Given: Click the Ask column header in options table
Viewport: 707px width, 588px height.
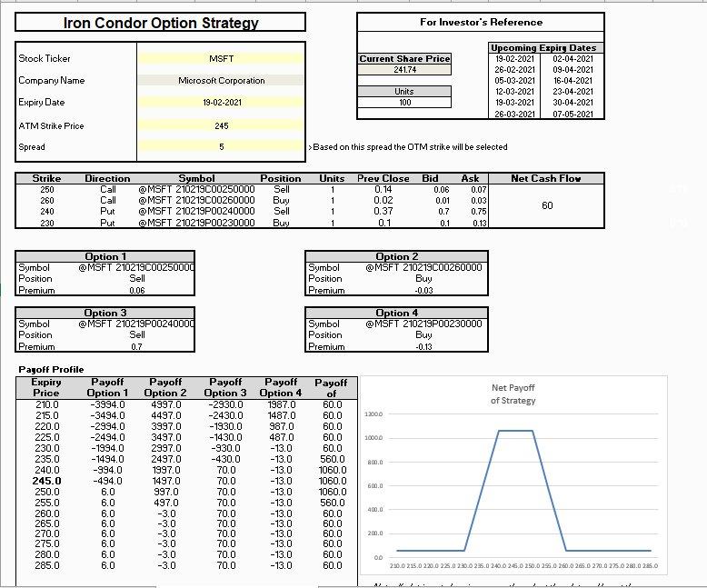Looking at the screenshot, I should pyautogui.click(x=470, y=179).
